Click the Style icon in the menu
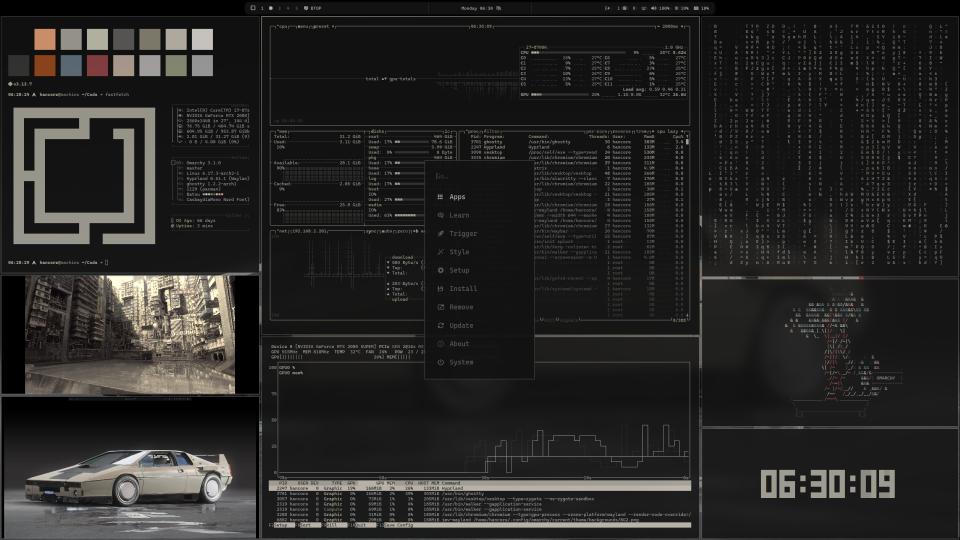The image size is (960, 540). click(x=440, y=252)
